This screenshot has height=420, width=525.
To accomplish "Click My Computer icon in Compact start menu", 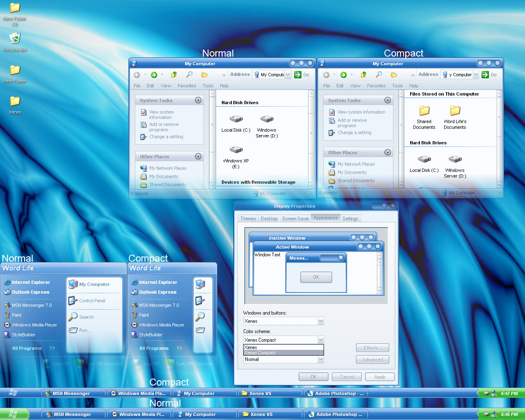I will coord(200,284).
